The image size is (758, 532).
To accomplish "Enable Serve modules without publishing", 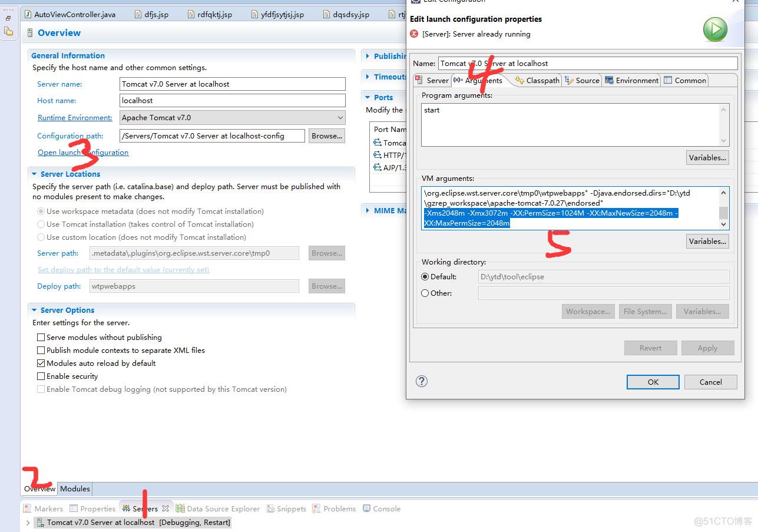I will click(41, 338).
